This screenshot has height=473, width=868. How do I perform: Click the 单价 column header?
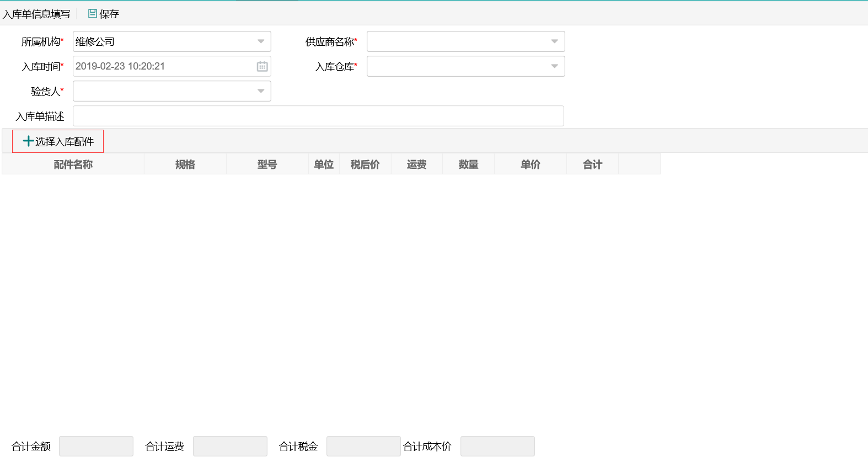click(x=531, y=164)
